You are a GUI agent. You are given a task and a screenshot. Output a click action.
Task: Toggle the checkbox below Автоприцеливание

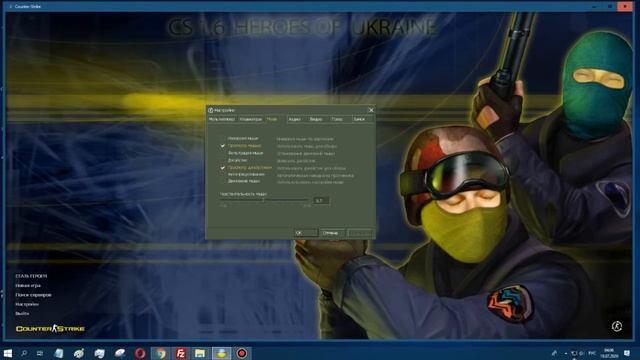(223, 181)
